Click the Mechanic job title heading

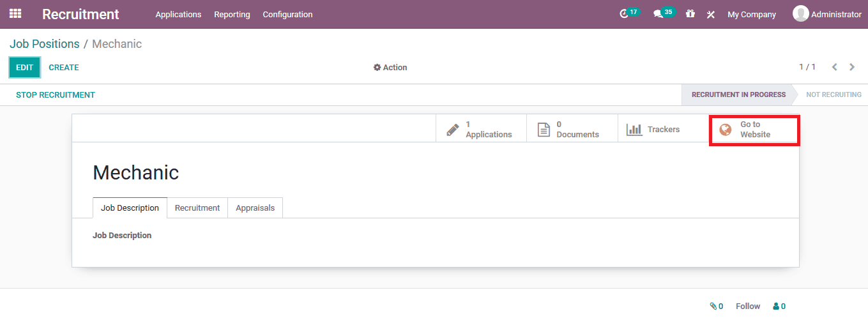pos(136,172)
